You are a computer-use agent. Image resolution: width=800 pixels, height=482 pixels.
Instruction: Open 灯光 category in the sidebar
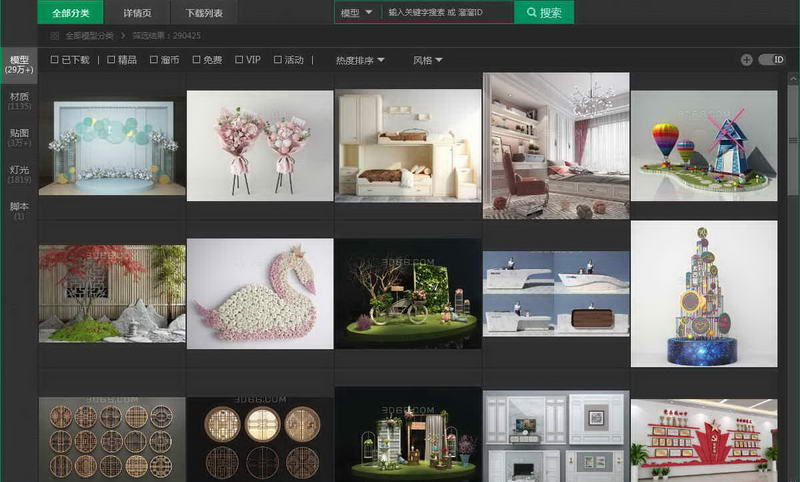(19, 174)
